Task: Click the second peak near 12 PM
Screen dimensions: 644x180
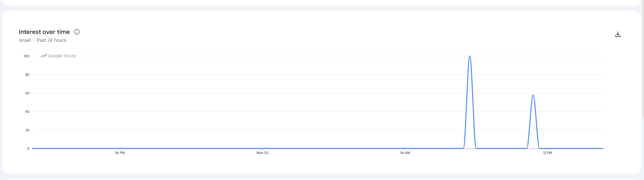Action: pyautogui.click(x=533, y=95)
